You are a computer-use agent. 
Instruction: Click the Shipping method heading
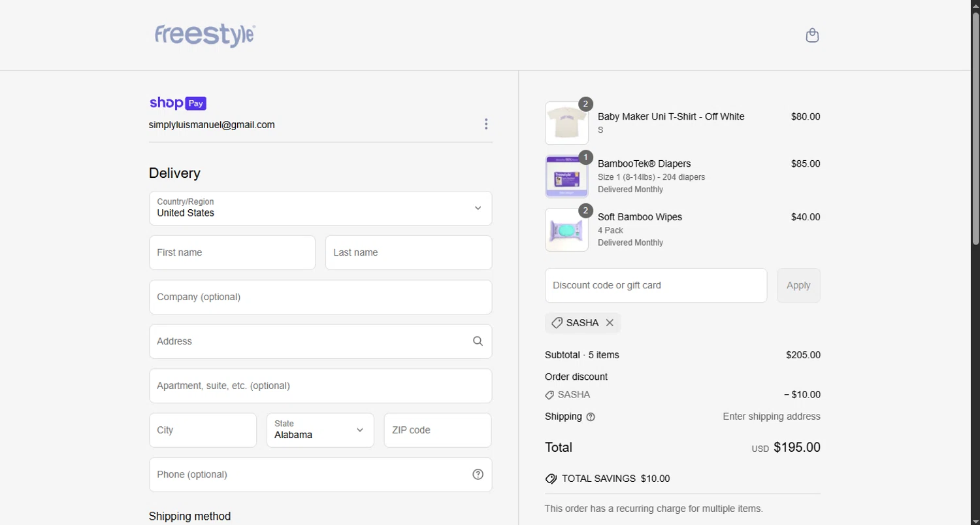(189, 516)
